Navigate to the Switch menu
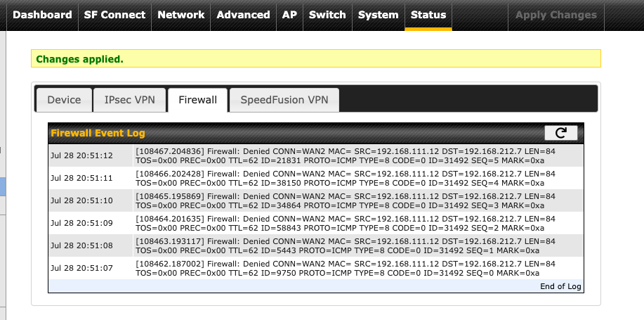Screen dimensions: 644x320 327,15
